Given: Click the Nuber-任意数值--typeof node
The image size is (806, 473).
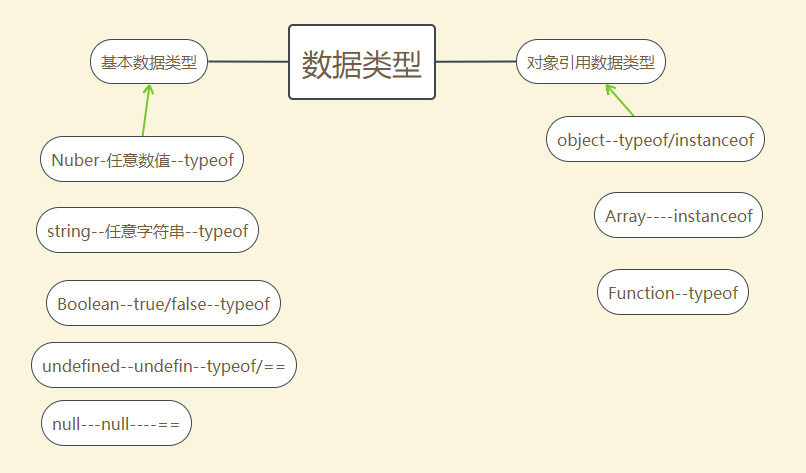Looking at the screenshot, I should (x=142, y=159).
